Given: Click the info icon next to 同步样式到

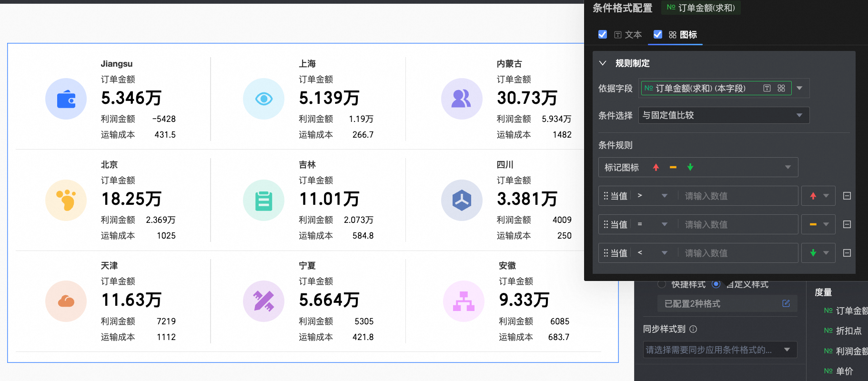Looking at the screenshot, I should pyautogui.click(x=694, y=329).
